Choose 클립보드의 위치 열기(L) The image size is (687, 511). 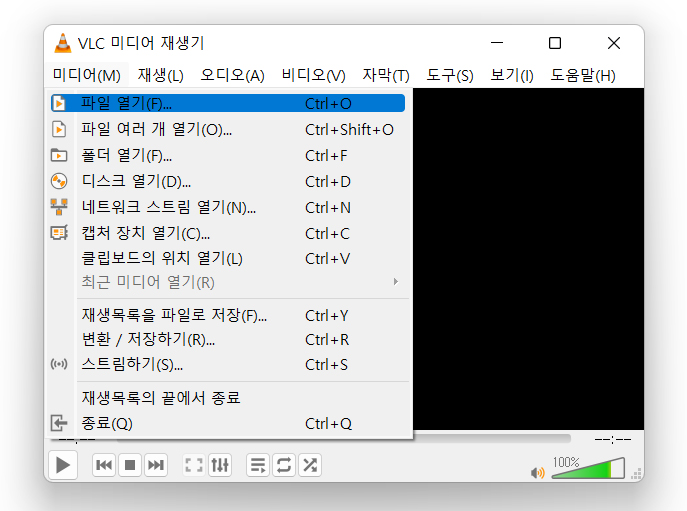[x=228, y=258]
